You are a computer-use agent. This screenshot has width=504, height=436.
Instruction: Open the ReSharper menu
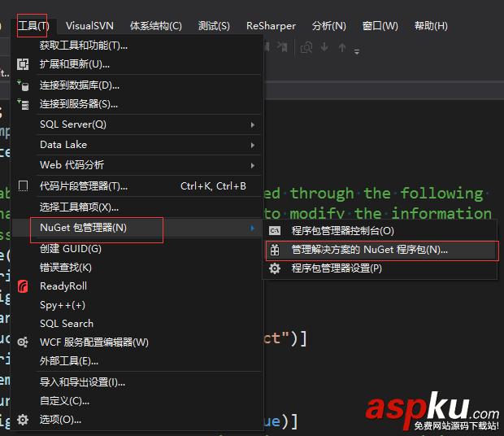pyautogui.click(x=271, y=26)
